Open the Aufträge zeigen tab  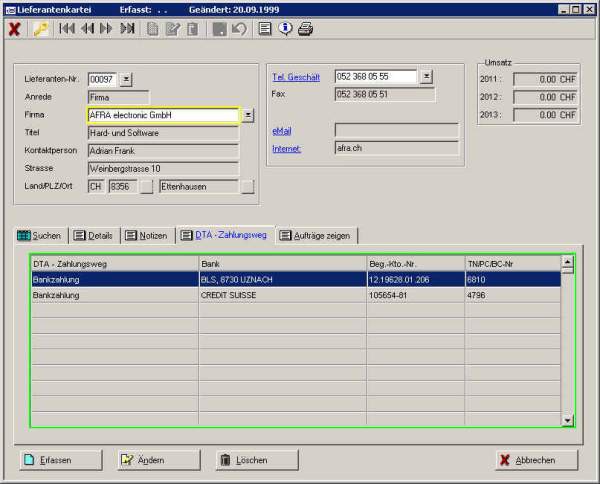click(x=317, y=235)
